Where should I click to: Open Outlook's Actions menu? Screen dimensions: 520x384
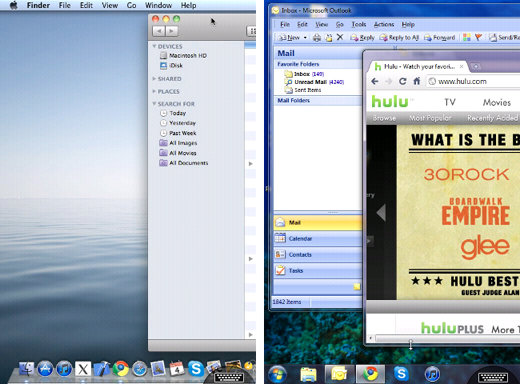384,24
